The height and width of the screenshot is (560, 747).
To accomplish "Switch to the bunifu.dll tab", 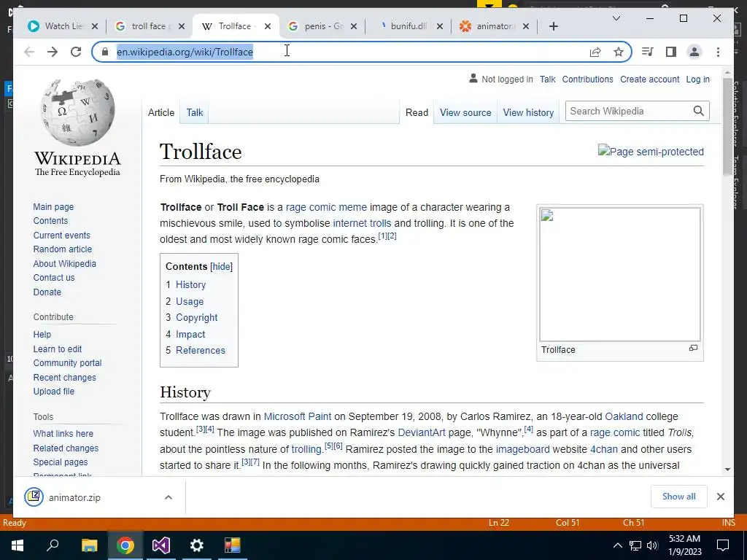I will click(407, 26).
